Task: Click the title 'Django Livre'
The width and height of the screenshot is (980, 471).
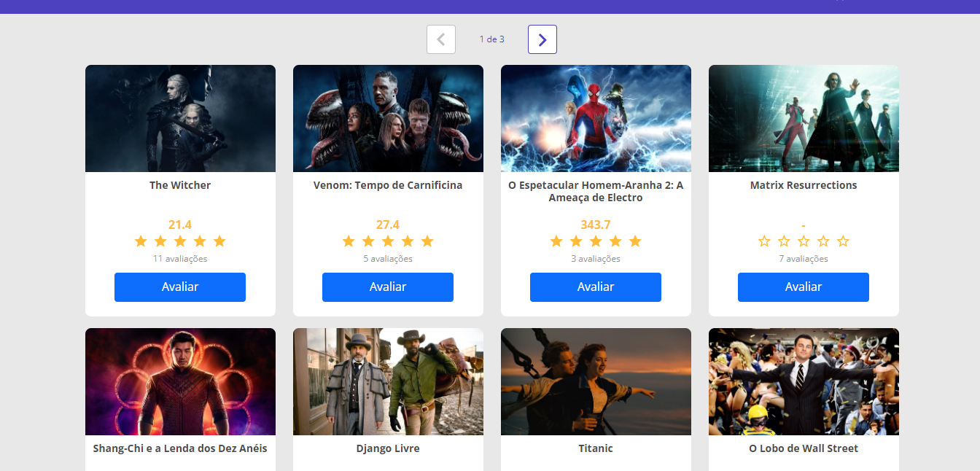Action: point(388,448)
